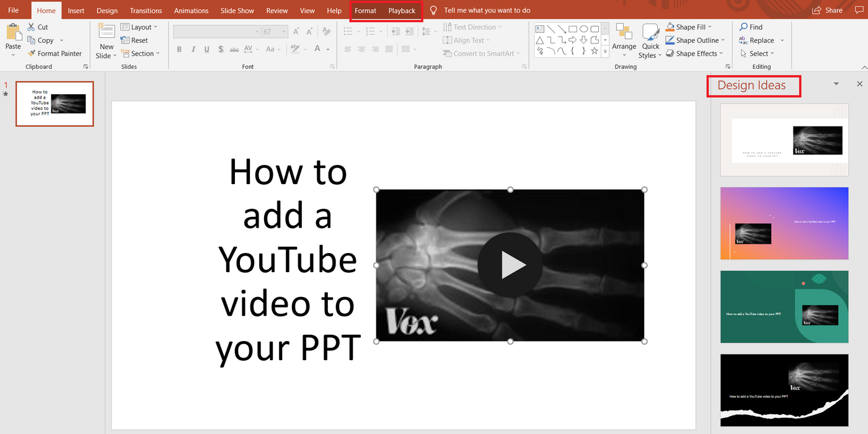Click the Share icon in title bar
Image resolution: width=868 pixels, height=434 pixels.
(x=817, y=11)
